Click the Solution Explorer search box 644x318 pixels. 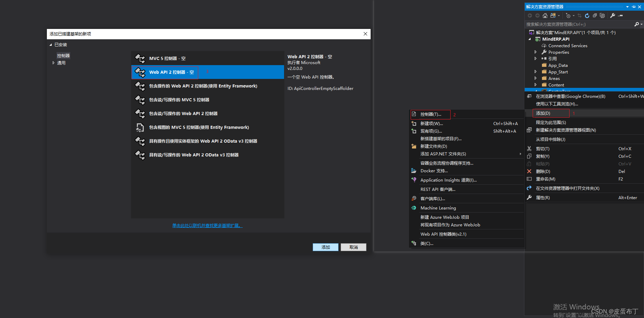tap(579, 24)
